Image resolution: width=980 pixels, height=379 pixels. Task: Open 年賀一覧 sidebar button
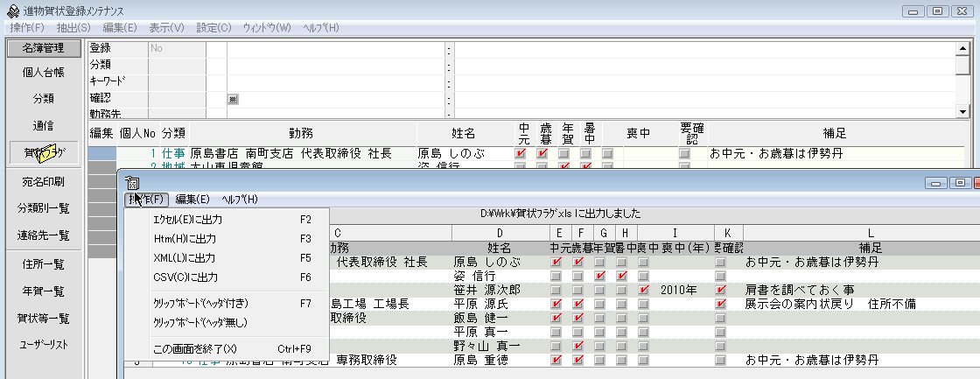click(44, 291)
